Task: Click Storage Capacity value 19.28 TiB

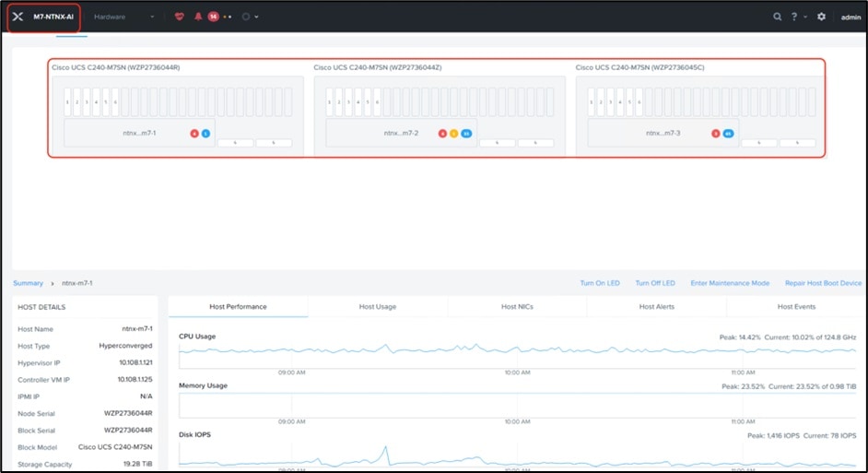Action: 138,464
